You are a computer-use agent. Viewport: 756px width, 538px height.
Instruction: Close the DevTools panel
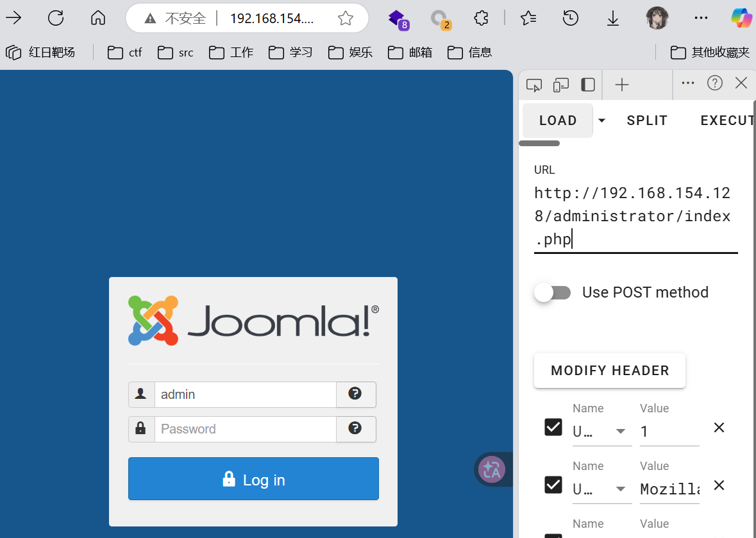741,83
